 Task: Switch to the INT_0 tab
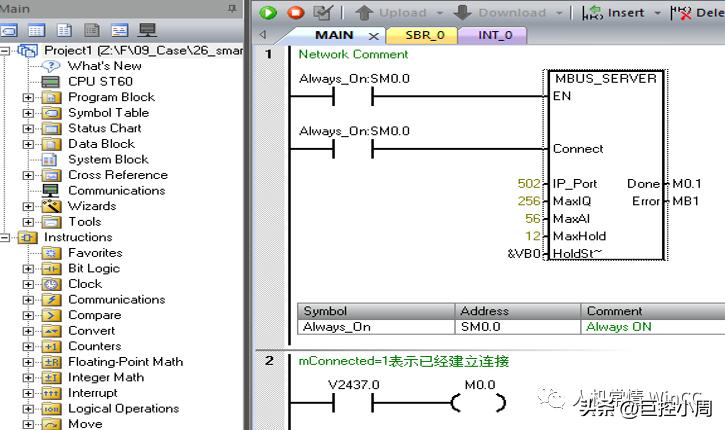(495, 35)
